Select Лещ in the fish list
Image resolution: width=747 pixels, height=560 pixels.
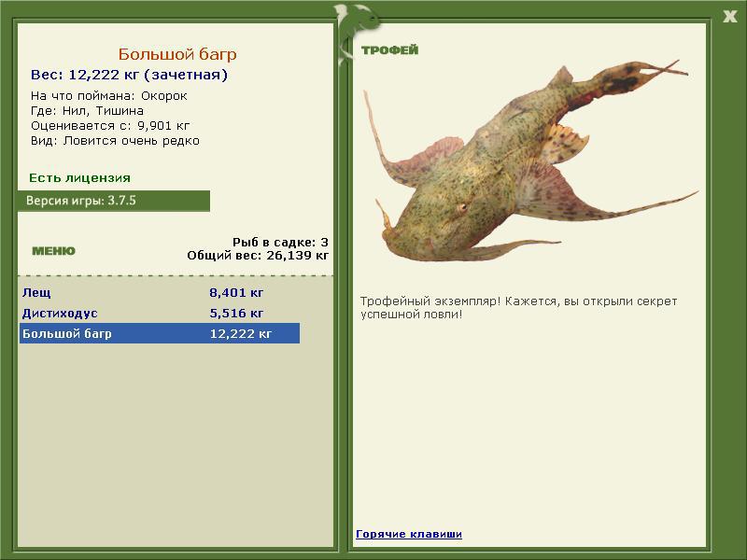pyautogui.click(x=37, y=293)
